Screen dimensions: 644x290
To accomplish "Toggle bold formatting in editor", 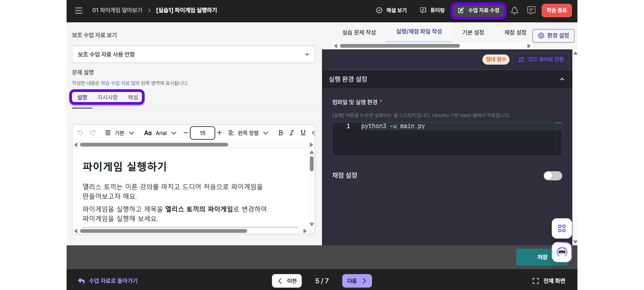I will click(x=280, y=133).
